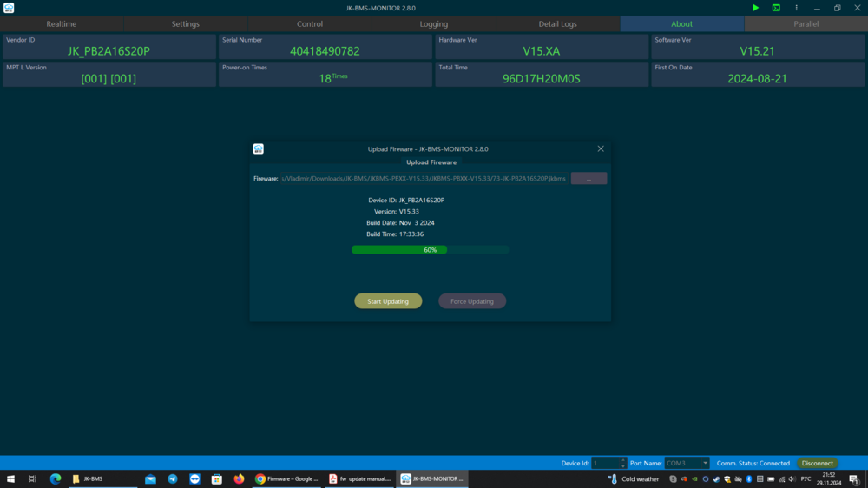
Task: Launch Microsoft Edge from taskbar
Action: [56, 479]
